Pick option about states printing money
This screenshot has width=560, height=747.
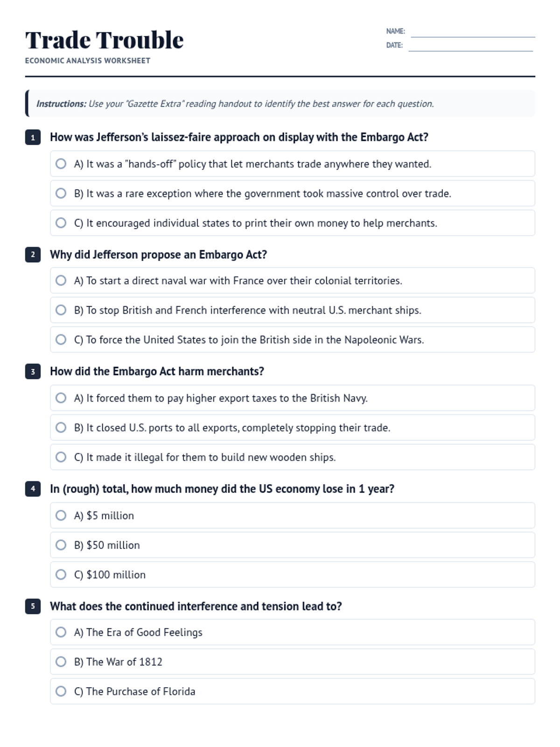(x=292, y=223)
